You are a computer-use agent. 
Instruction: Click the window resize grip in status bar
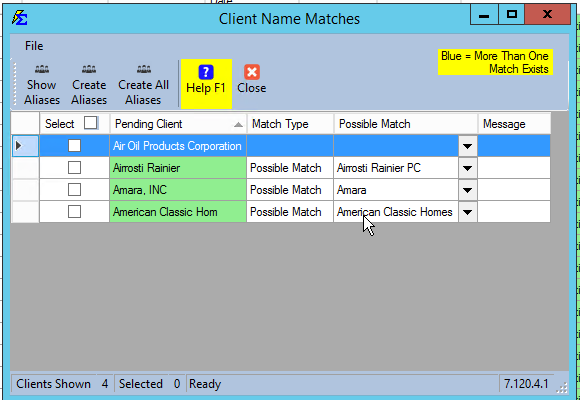(x=562, y=387)
